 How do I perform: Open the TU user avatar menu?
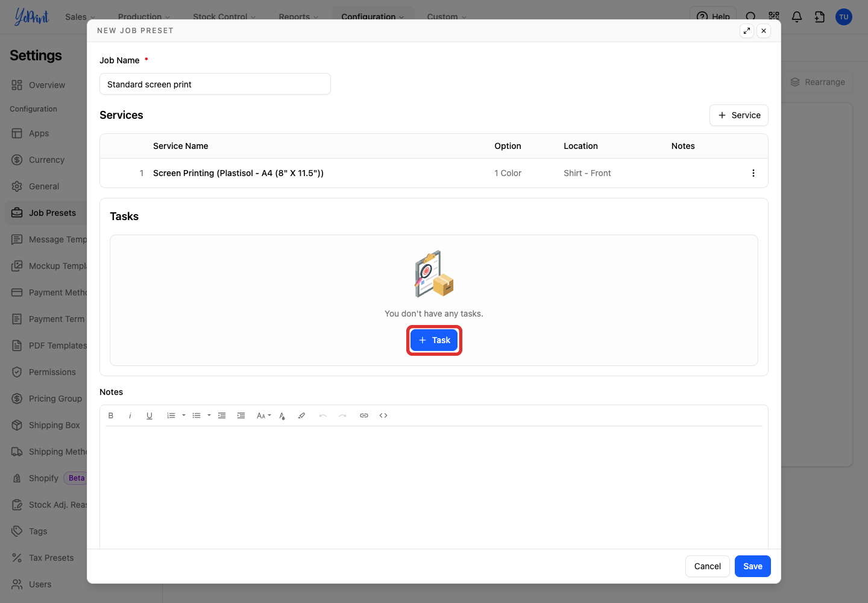pyautogui.click(x=844, y=17)
